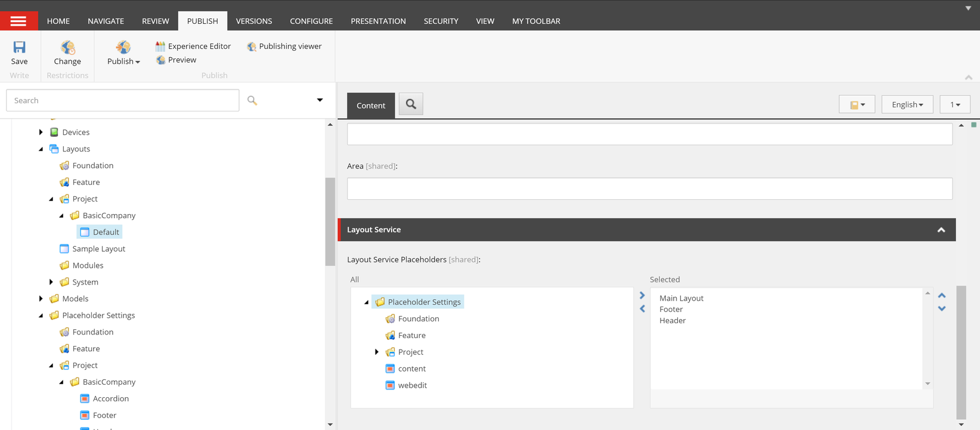
Task: Click the content tree scrollbar thumb
Action: [x=330, y=222]
